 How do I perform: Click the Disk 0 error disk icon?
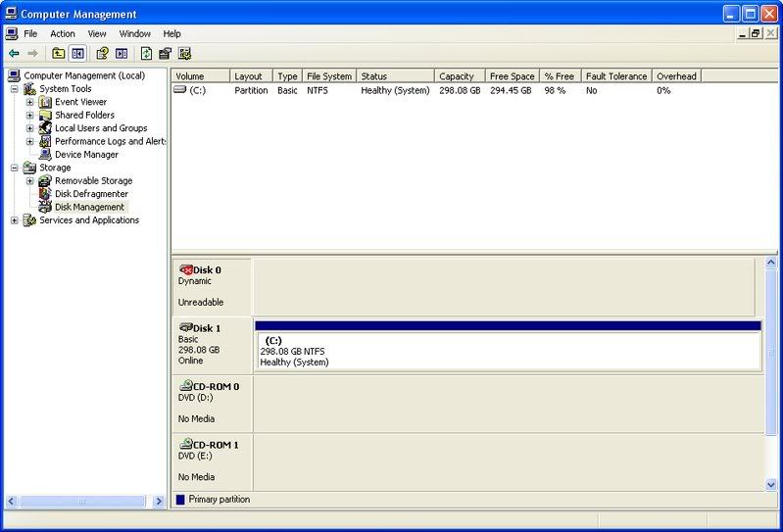(186, 270)
